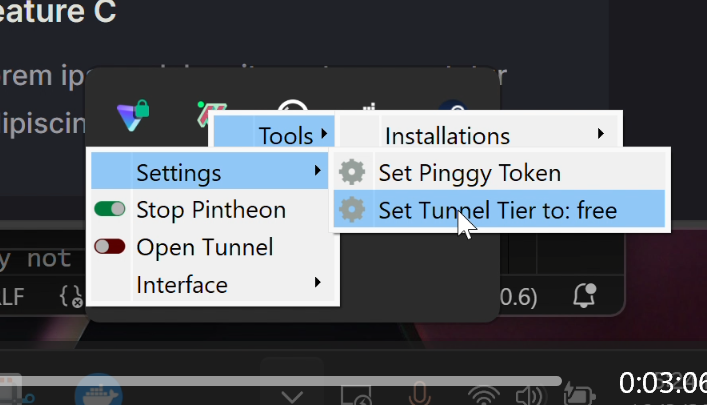Screen dimensions: 707x405
Task: Toggle the Open Tunnel red switch
Action: click(110, 247)
